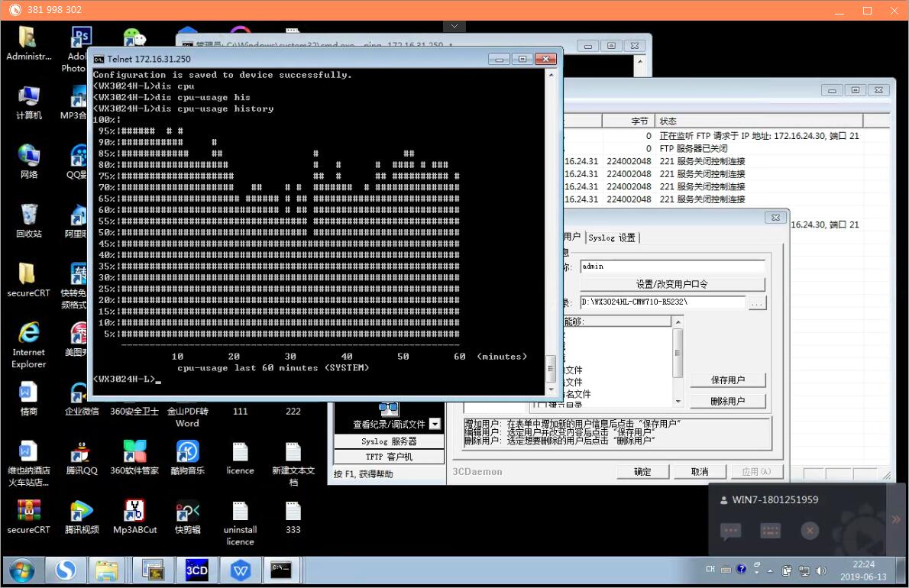Open the 网络 desktop icon
This screenshot has height=588, width=909.
coord(27,162)
